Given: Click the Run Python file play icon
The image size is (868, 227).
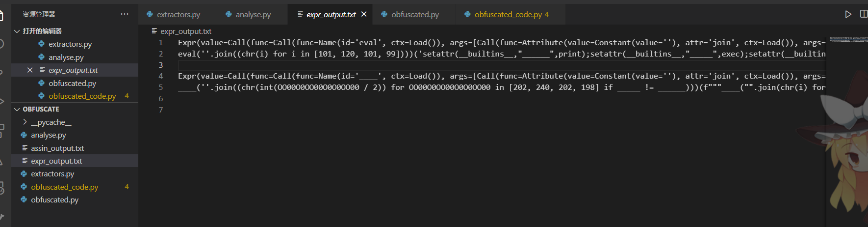Looking at the screenshot, I should 848,14.
